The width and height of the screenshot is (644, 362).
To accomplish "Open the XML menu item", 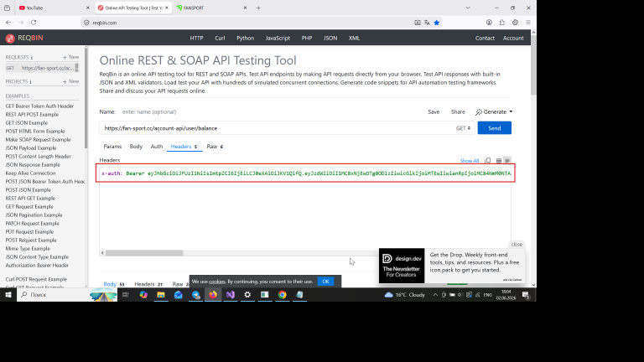I will pyautogui.click(x=354, y=38).
